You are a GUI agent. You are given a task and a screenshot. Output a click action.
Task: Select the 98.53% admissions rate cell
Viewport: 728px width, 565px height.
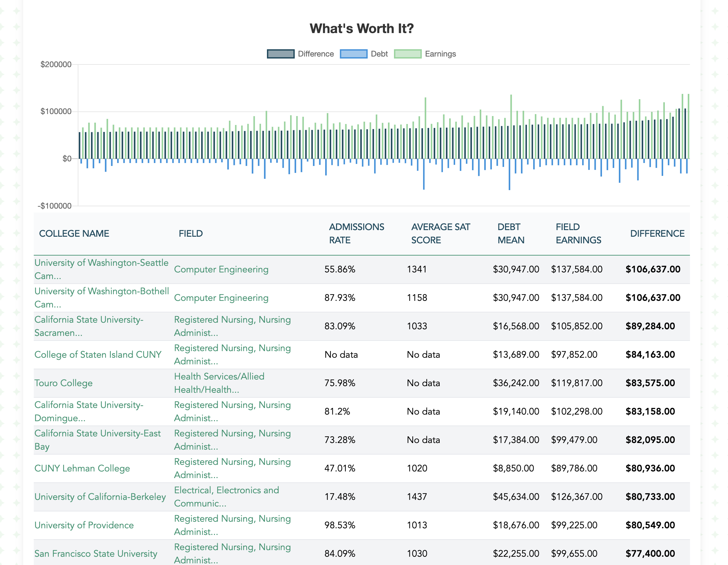(340, 525)
